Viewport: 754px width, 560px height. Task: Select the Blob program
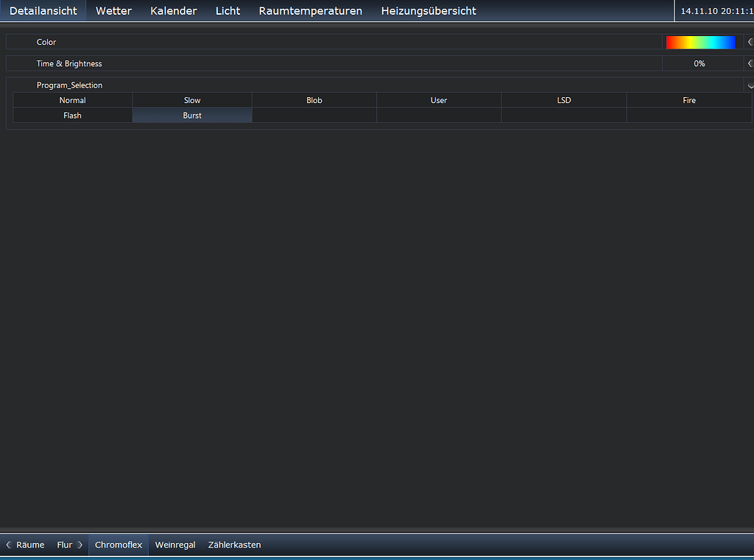(x=314, y=100)
